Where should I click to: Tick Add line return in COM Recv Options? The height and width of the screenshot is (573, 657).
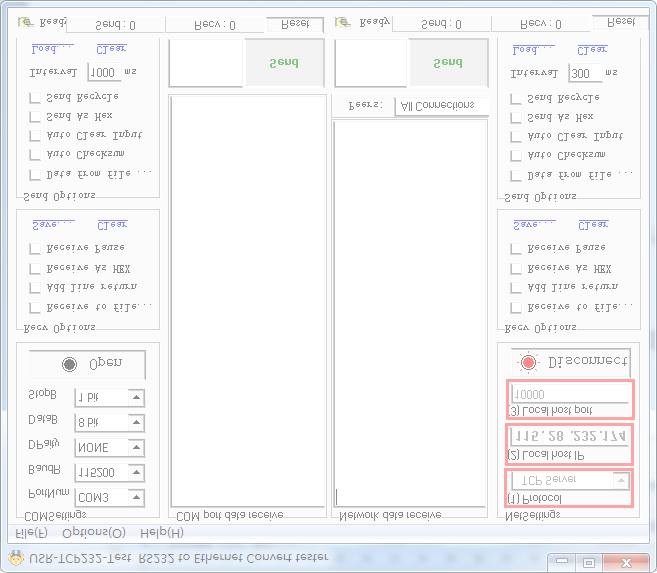pos(35,288)
